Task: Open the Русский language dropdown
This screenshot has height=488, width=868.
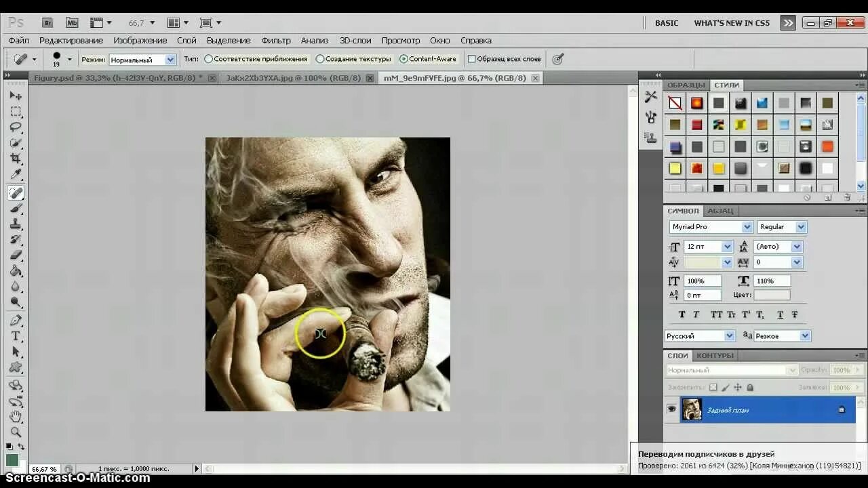Action: pyautogui.click(x=700, y=335)
